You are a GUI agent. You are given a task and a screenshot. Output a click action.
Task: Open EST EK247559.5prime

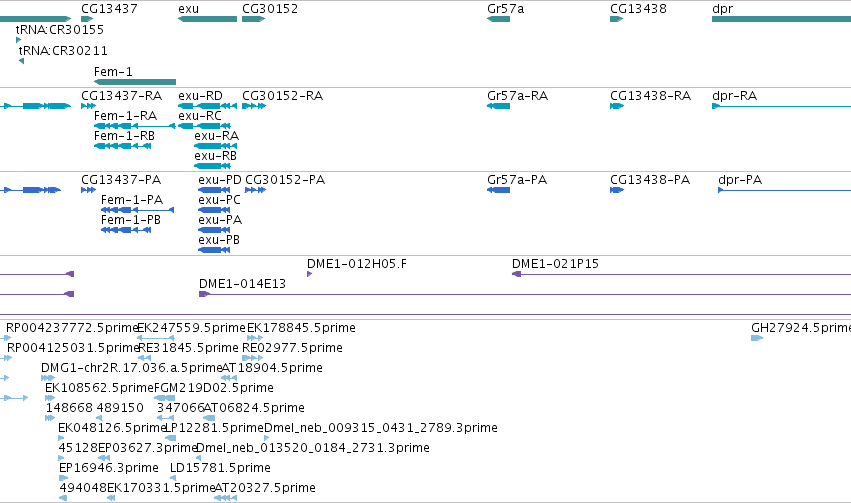192,328
